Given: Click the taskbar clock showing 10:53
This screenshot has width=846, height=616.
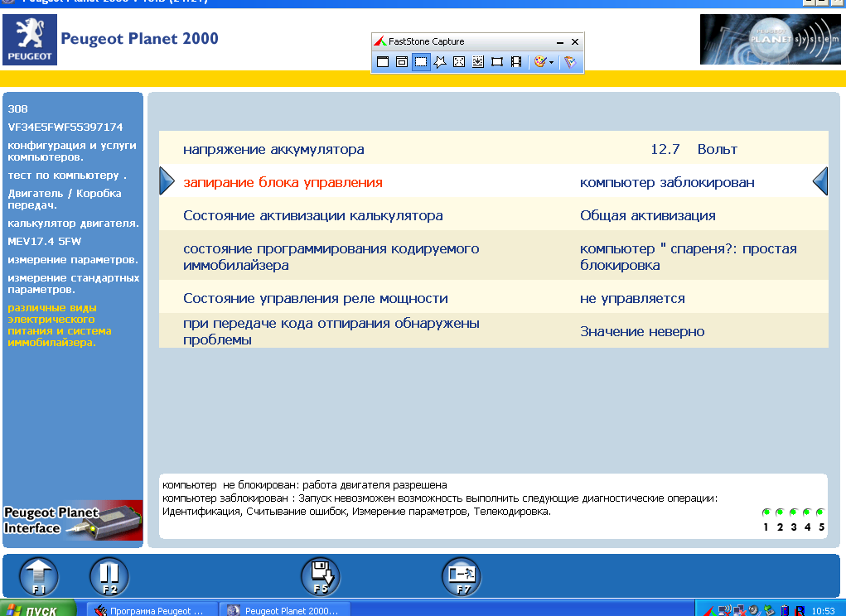Looking at the screenshot, I should pyautogui.click(x=823, y=610).
